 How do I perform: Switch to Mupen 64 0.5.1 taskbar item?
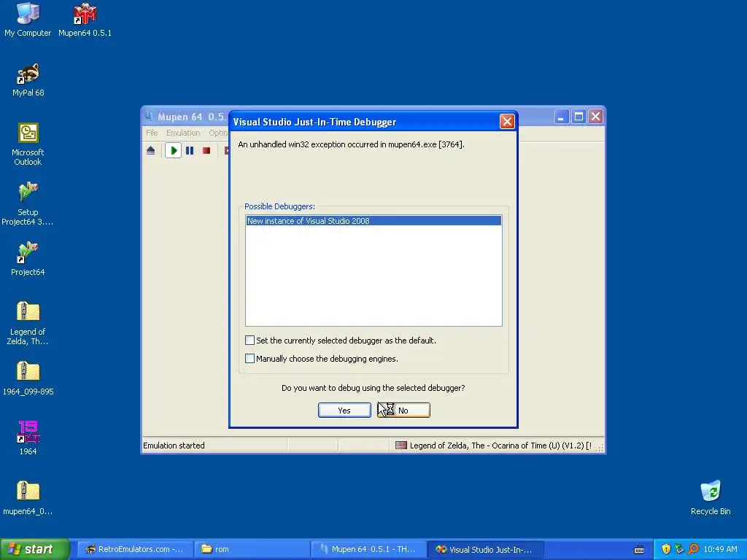(368, 549)
